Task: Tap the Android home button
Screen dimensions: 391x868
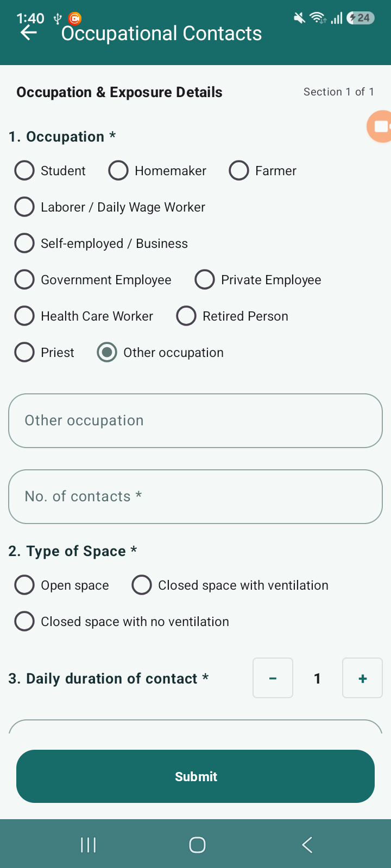Action: pos(197,845)
